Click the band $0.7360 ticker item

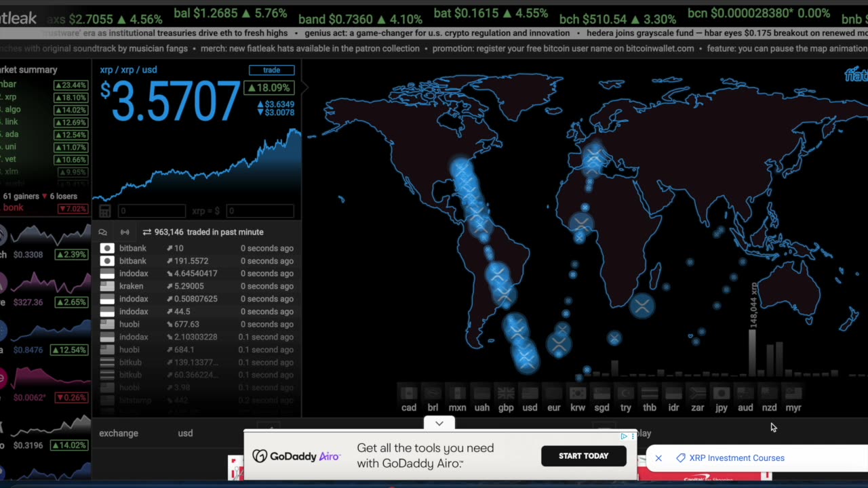[x=360, y=20]
